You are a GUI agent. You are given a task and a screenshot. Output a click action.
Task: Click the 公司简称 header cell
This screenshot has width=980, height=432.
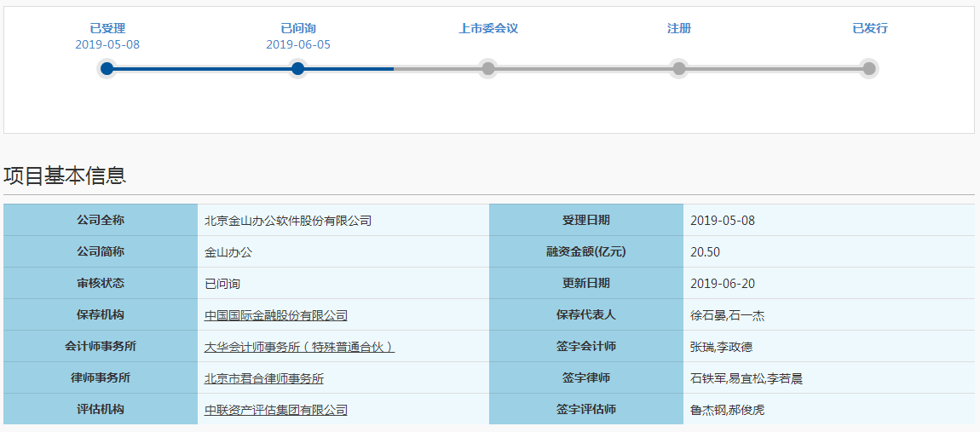pos(101,251)
